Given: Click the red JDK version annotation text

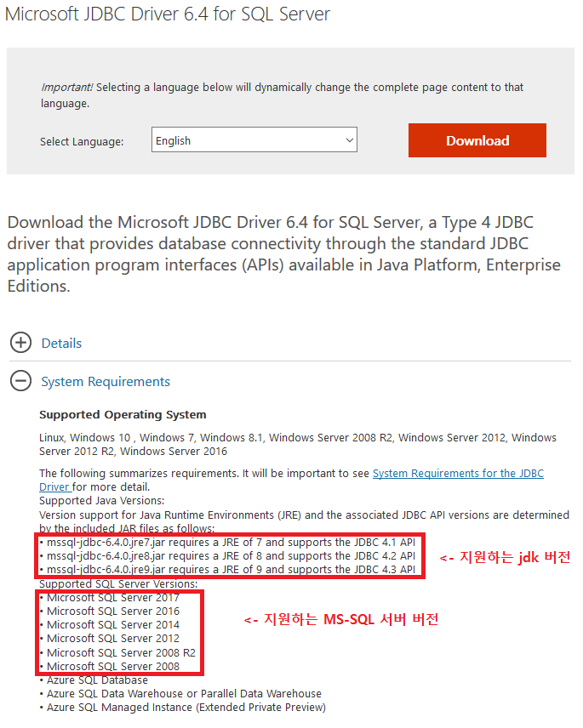Looking at the screenshot, I should 506,555.
